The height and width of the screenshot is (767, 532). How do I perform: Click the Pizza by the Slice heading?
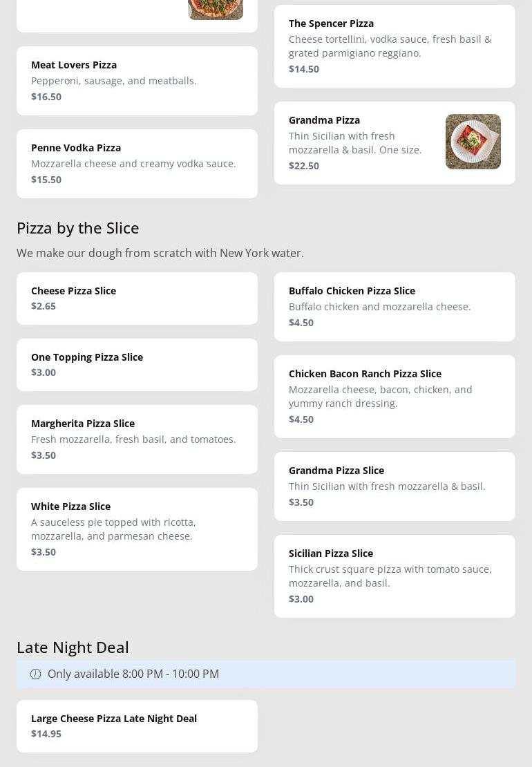[78, 227]
